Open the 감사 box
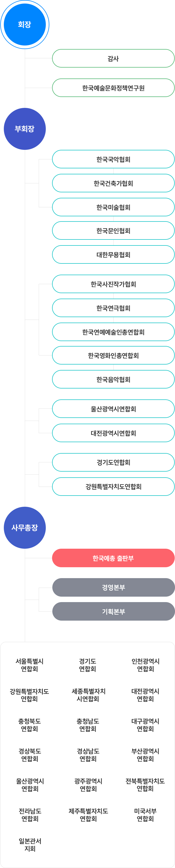Image resolution: width=175 pixels, height=868 pixels. (x=113, y=58)
